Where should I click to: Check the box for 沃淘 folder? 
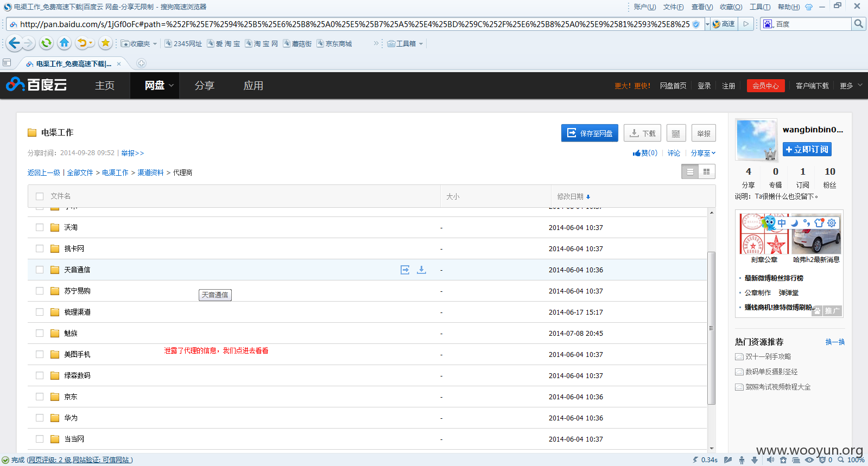(x=40, y=227)
